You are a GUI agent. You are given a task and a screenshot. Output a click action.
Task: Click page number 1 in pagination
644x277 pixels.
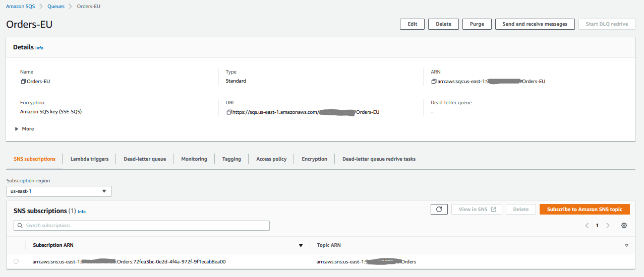(598, 226)
